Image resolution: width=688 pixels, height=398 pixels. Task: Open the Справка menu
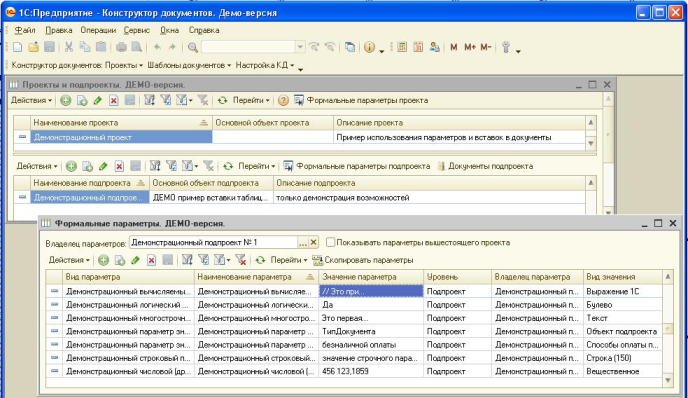[x=204, y=30]
